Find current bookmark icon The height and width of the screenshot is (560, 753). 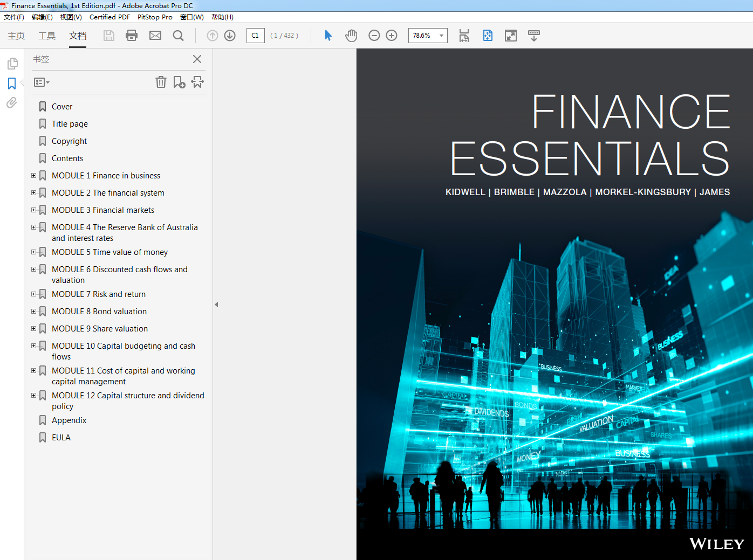197,82
